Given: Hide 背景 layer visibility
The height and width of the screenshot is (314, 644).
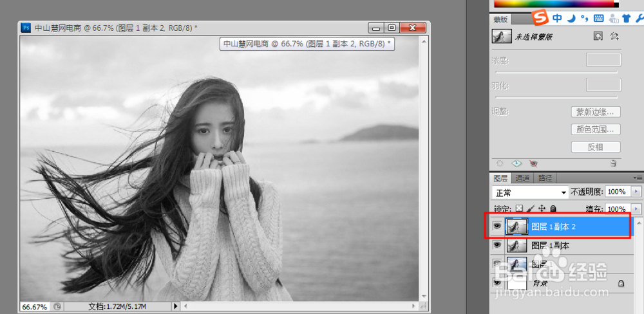Looking at the screenshot, I should pyautogui.click(x=497, y=282).
